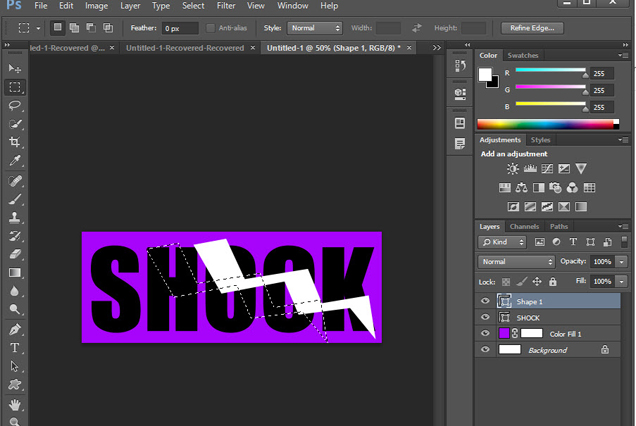Click the Feather input field
Viewport: 636px width, 426px height.
[x=180, y=28]
